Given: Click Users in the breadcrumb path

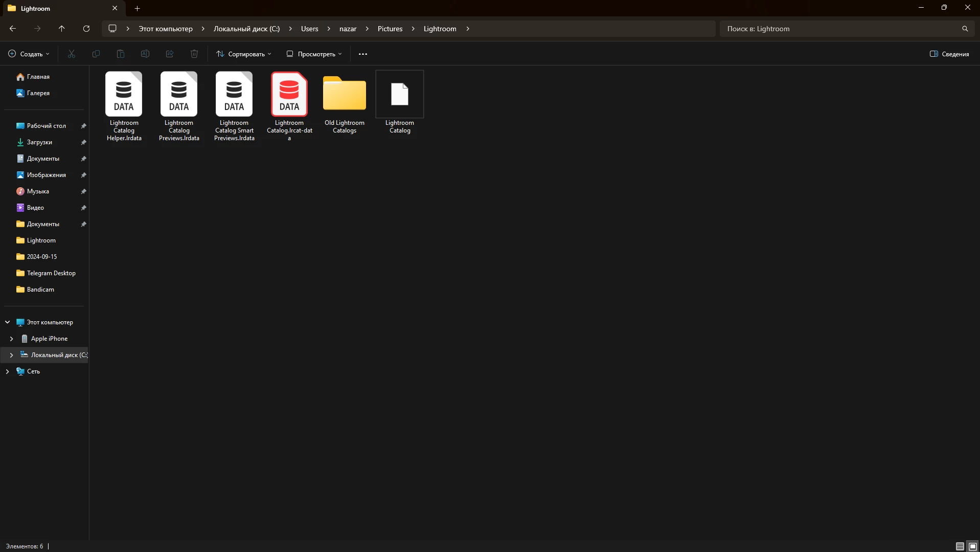Looking at the screenshot, I should 309,29.
